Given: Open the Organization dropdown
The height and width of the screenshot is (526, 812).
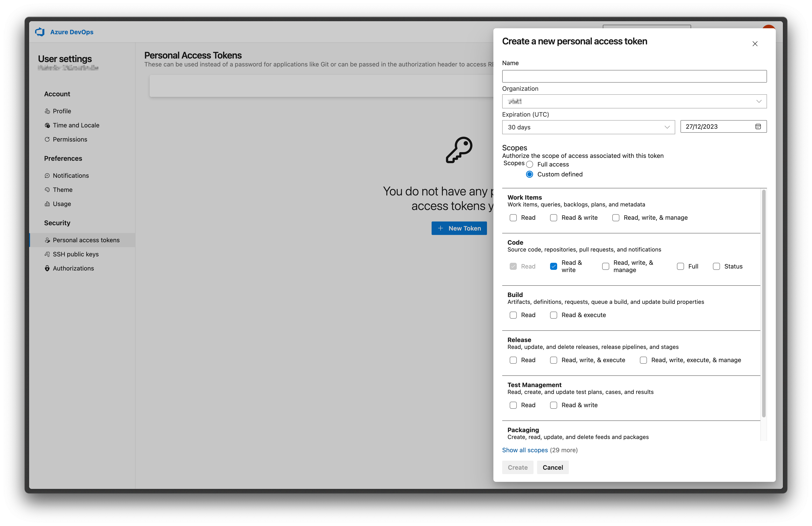Looking at the screenshot, I should (x=634, y=101).
